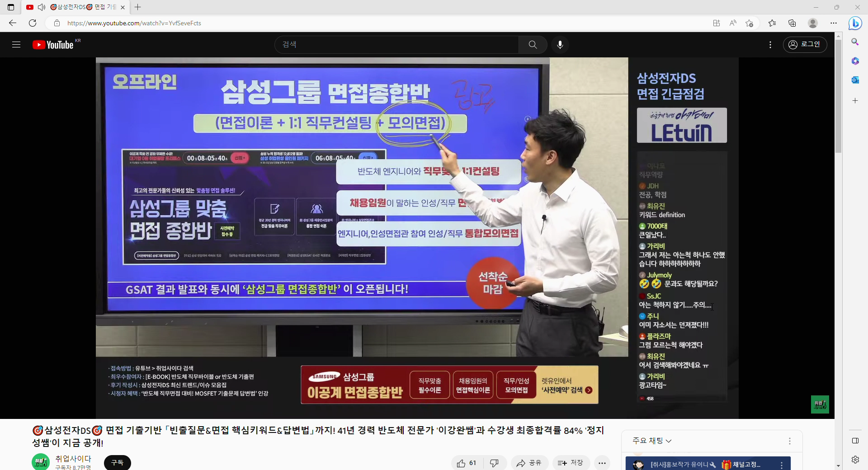Open more actions menu next to 저장
Viewport: 868px width, 470px height.
coord(602,463)
